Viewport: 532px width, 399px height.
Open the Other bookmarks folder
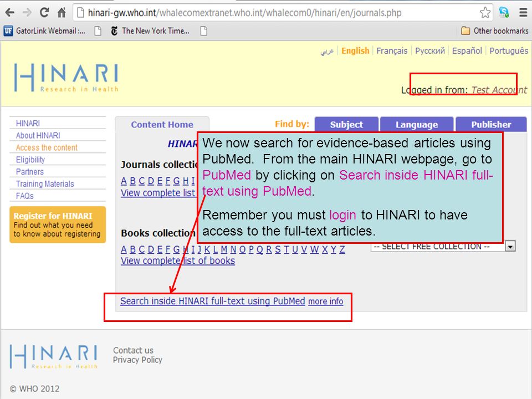click(494, 31)
